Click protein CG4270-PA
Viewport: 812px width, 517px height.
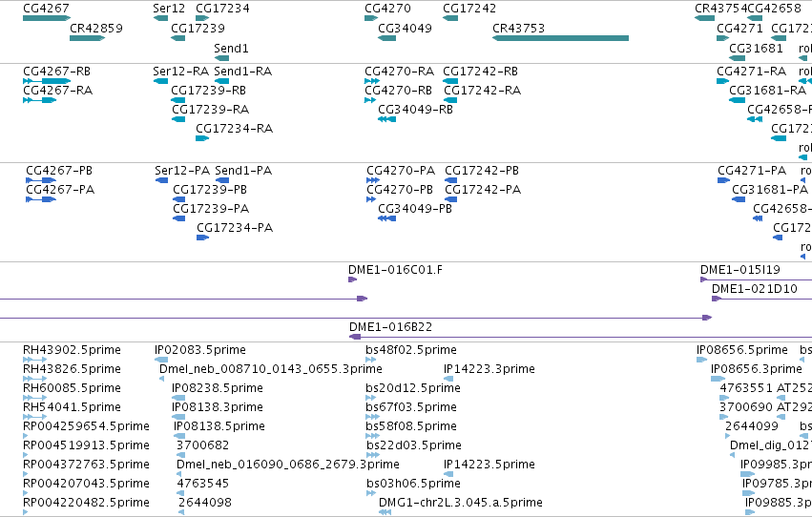373,180
